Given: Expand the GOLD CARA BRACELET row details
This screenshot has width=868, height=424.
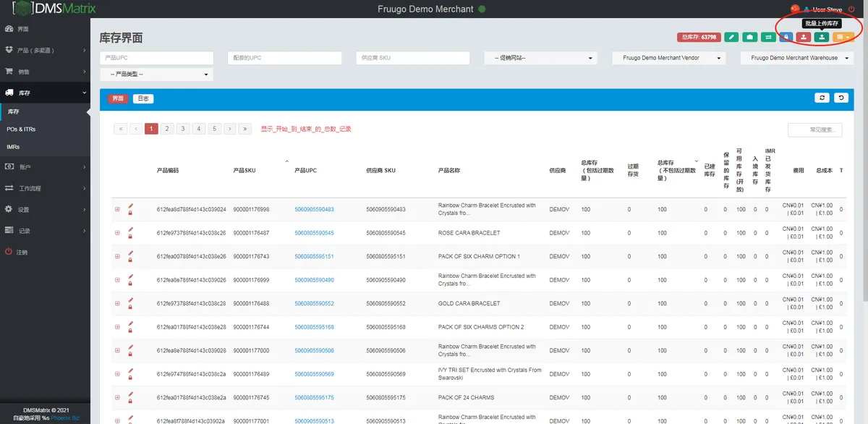Looking at the screenshot, I should pyautogui.click(x=117, y=304).
